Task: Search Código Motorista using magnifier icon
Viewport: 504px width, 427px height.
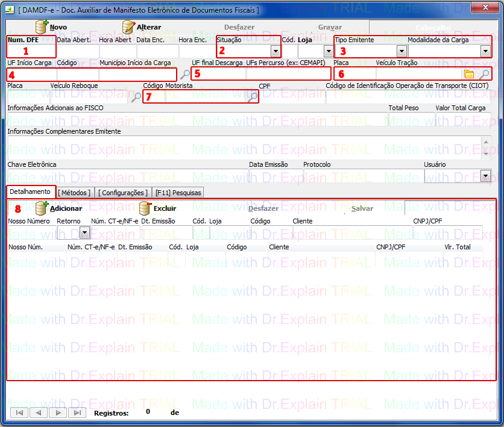Action: click(x=252, y=98)
